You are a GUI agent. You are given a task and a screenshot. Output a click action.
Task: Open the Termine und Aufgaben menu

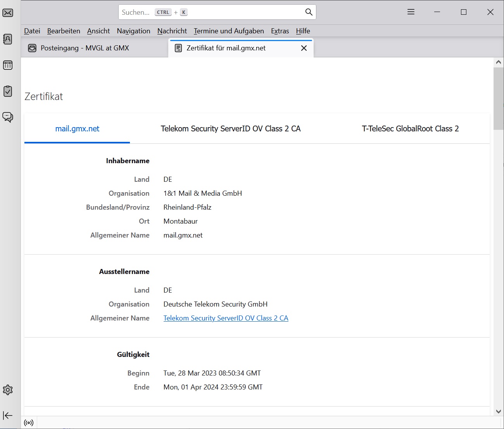(229, 31)
